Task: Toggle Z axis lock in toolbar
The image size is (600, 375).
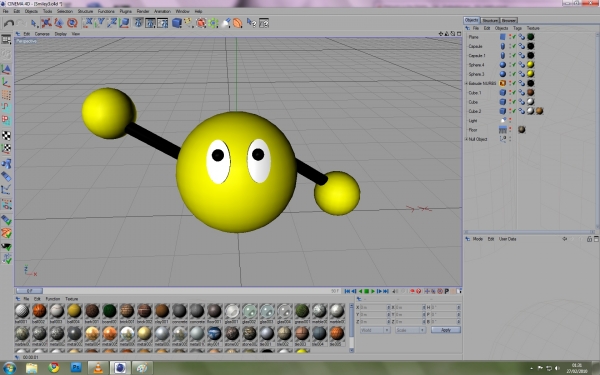Action: pyautogui.click(x=112, y=23)
